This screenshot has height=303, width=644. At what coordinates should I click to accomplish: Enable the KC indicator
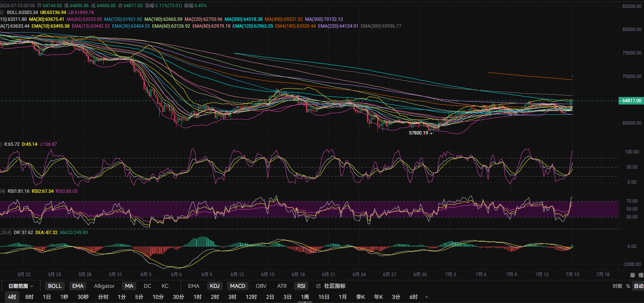[x=165, y=286]
